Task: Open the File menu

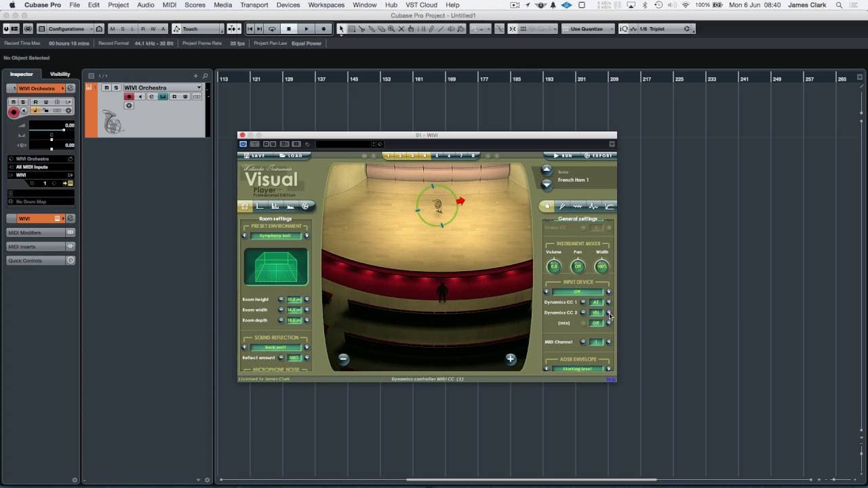Action: (75, 5)
